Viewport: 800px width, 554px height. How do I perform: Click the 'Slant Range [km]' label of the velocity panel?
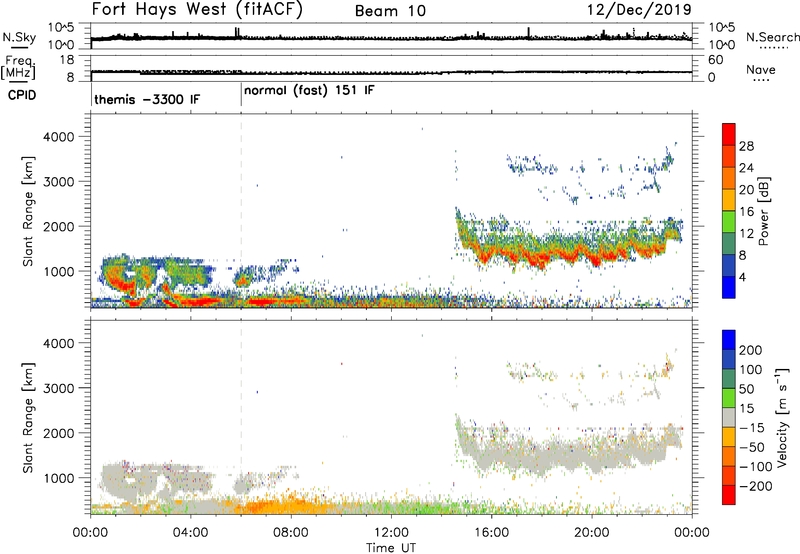28,418
